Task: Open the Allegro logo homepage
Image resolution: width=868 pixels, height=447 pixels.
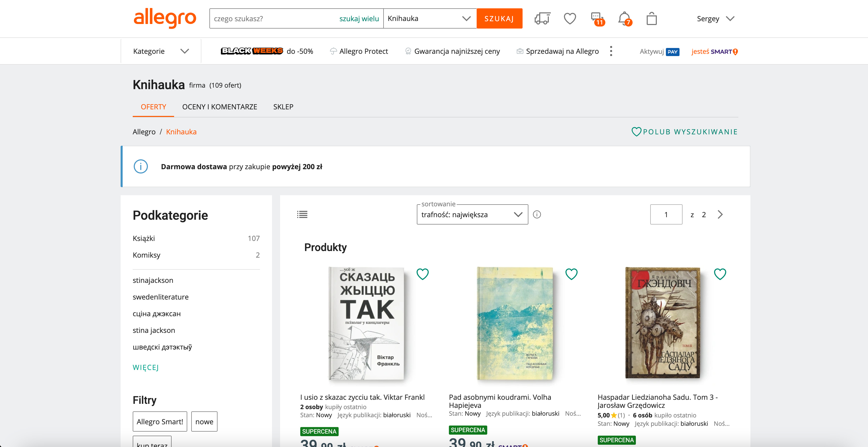Action: tap(165, 18)
